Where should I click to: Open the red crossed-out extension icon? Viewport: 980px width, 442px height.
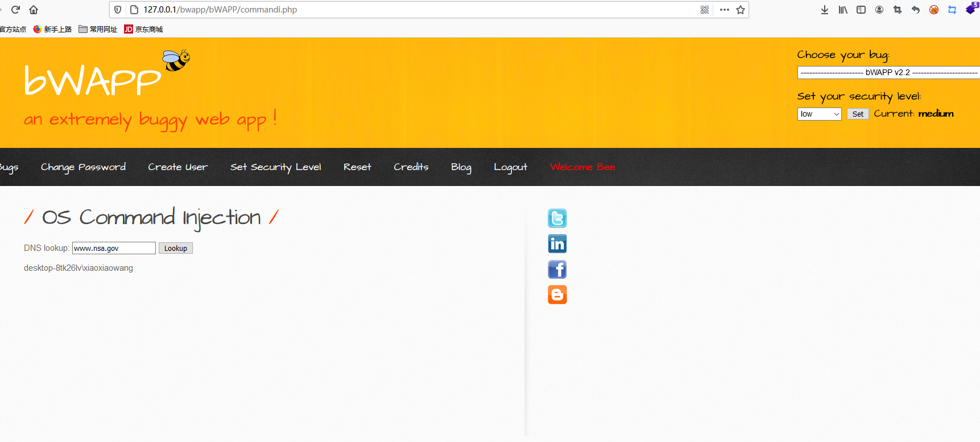tap(934, 10)
